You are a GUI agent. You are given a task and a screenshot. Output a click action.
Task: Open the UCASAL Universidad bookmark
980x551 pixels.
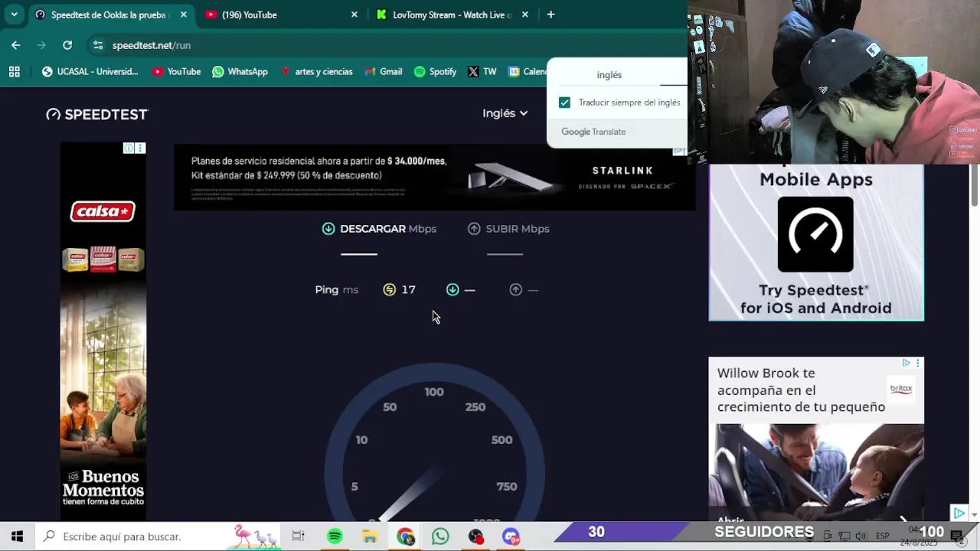click(x=90, y=71)
